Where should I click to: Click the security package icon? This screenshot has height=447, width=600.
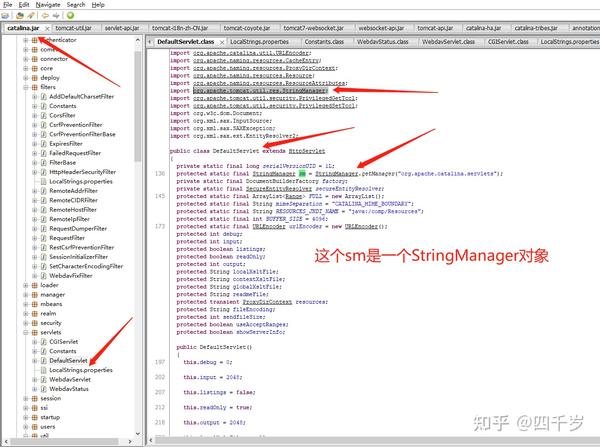pyautogui.click(x=34, y=323)
